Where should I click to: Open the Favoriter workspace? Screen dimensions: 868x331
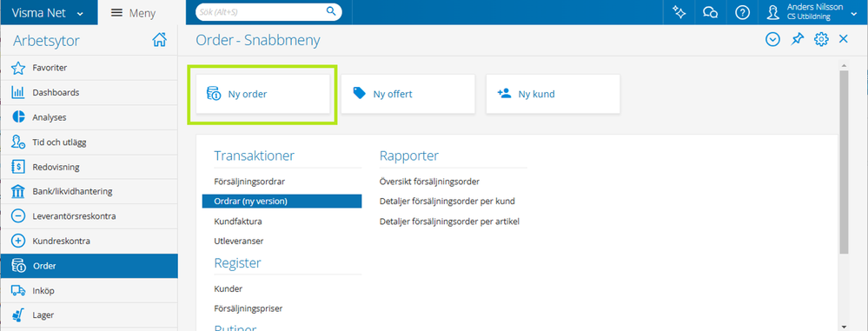(x=89, y=68)
